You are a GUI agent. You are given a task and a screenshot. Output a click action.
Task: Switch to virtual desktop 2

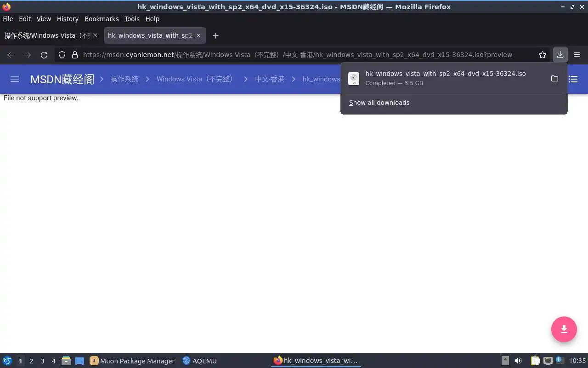coord(31,361)
